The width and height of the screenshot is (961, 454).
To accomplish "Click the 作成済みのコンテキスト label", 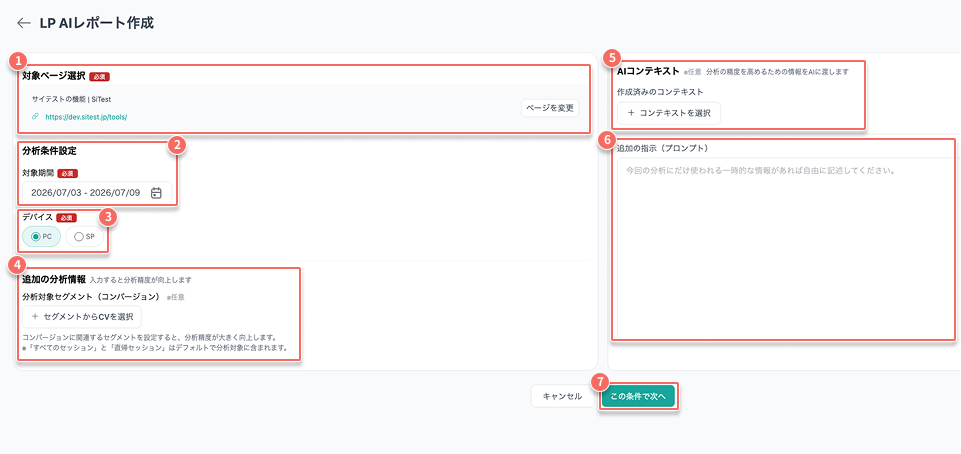I will [660, 92].
